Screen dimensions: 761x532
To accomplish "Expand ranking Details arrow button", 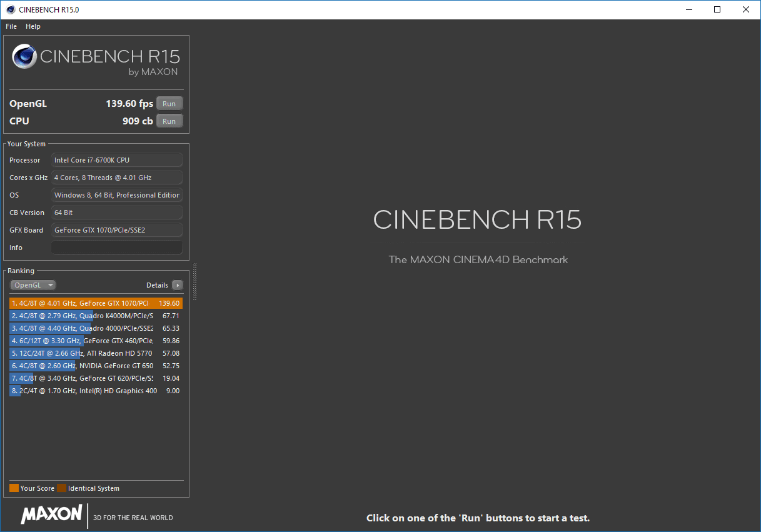I will pyautogui.click(x=178, y=285).
